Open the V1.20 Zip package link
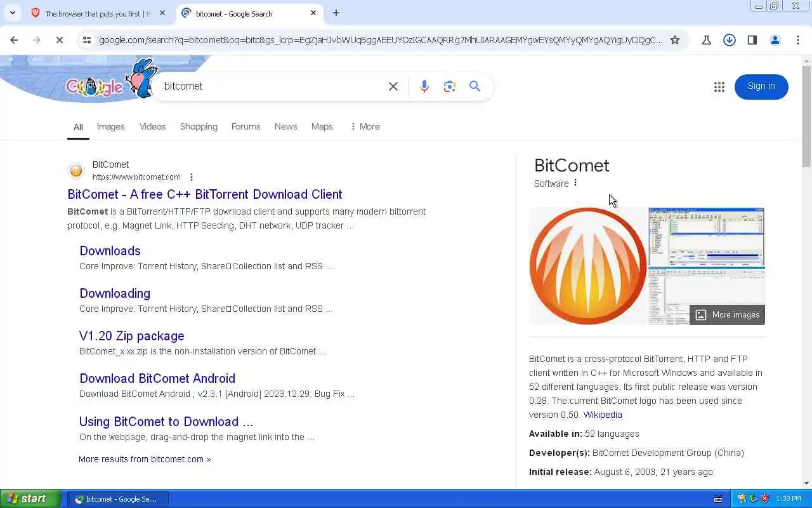This screenshot has height=508, width=812. (132, 336)
